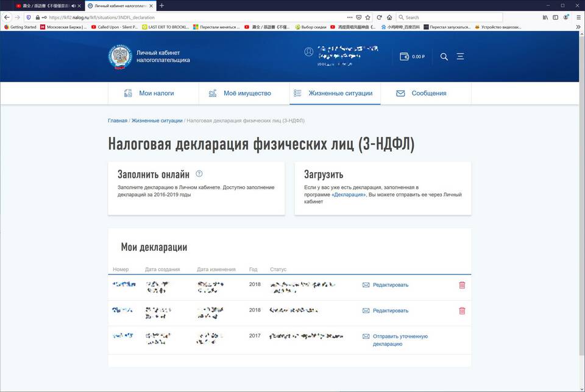This screenshot has width=585, height=392.
Task: Open the Firefox library icon
Action: pos(545,17)
